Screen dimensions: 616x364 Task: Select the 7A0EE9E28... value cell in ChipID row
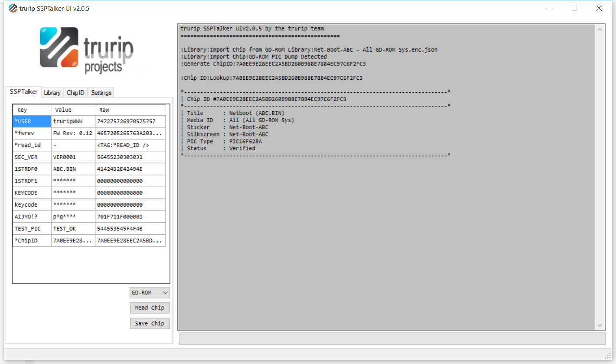coord(73,240)
